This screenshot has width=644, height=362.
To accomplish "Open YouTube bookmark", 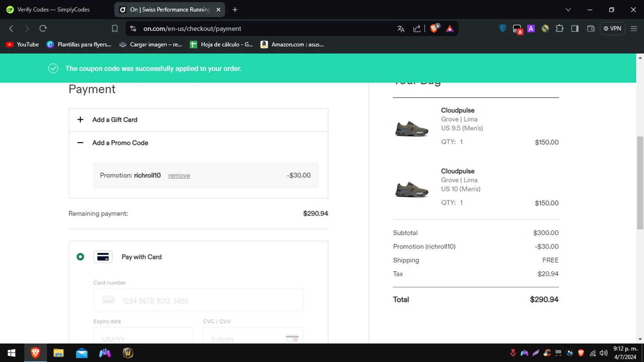I will click(22, 44).
